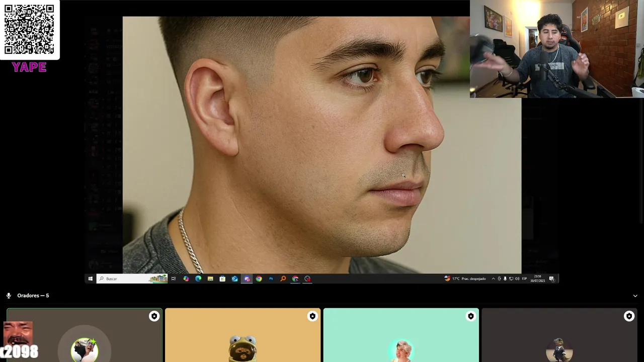
Task: Select the suited frog avatar on the dark card
Action: pos(559,350)
